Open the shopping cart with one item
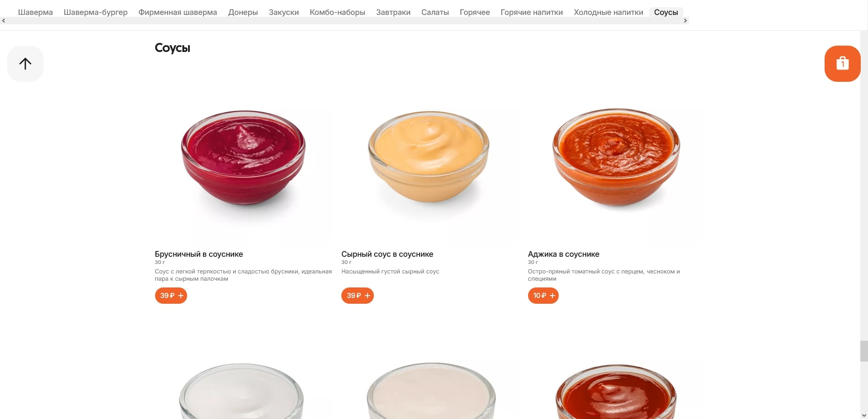The height and width of the screenshot is (419, 868). (x=842, y=64)
